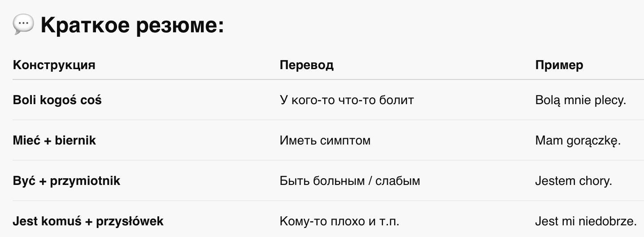Click the 'Краткое резюме:' heading

coord(132,26)
